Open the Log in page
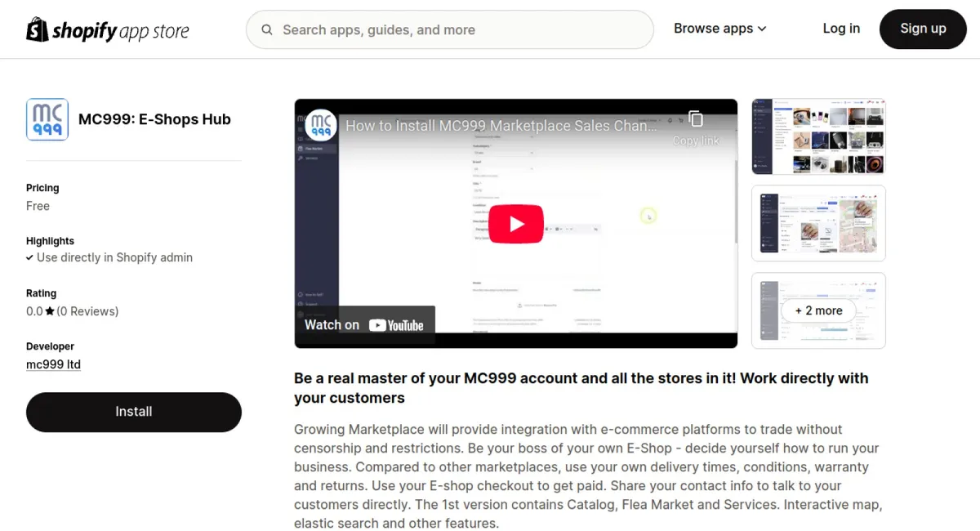 coord(840,29)
